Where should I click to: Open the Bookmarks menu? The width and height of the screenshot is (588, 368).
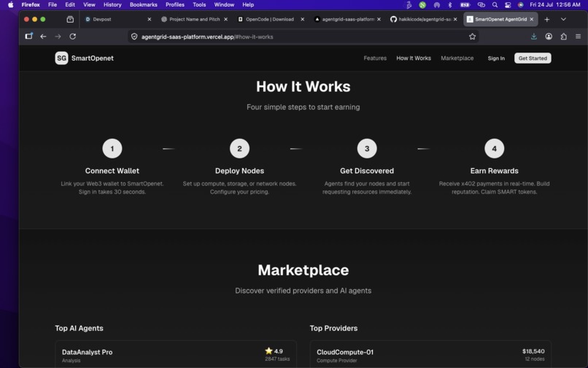click(143, 5)
